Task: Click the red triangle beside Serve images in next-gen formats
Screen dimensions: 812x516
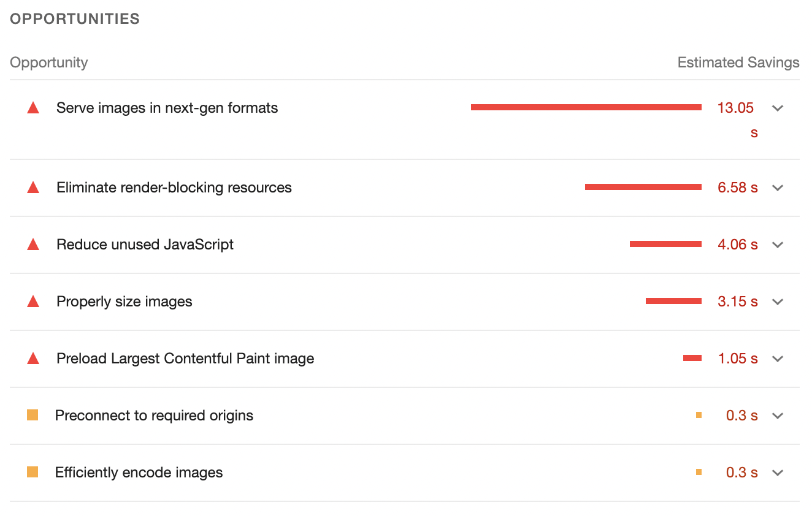Action: click(33, 108)
